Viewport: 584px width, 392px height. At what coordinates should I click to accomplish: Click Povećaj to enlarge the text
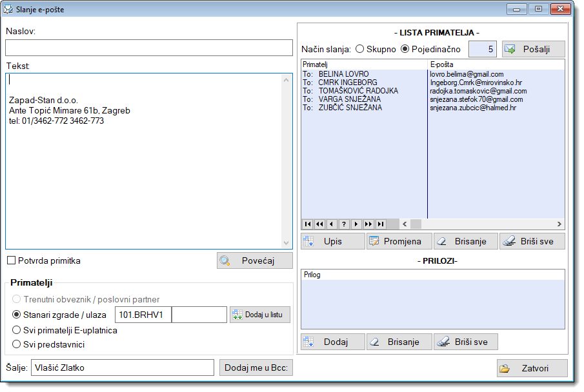[254, 260]
